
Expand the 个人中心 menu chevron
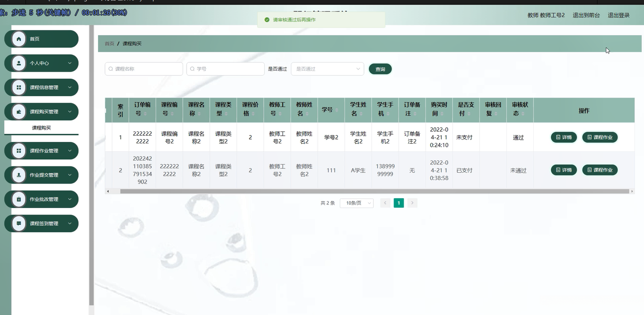click(x=70, y=63)
